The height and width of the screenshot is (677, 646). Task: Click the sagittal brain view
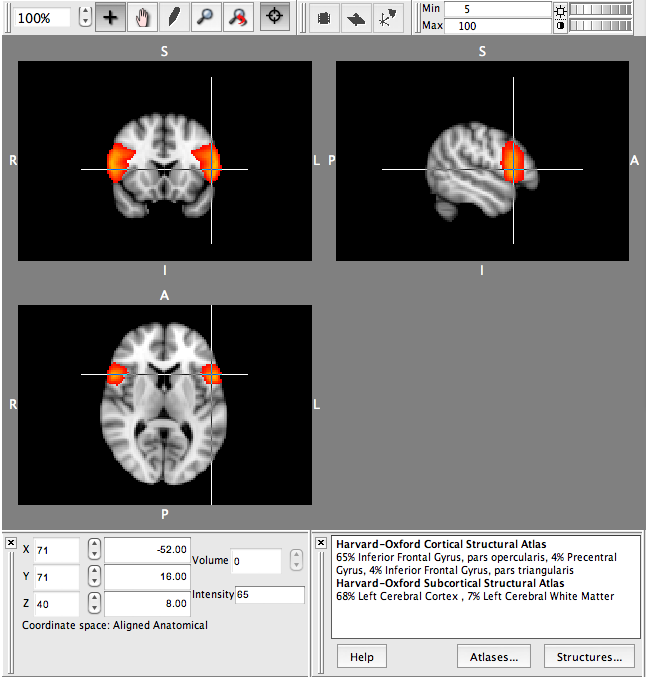pos(482,162)
